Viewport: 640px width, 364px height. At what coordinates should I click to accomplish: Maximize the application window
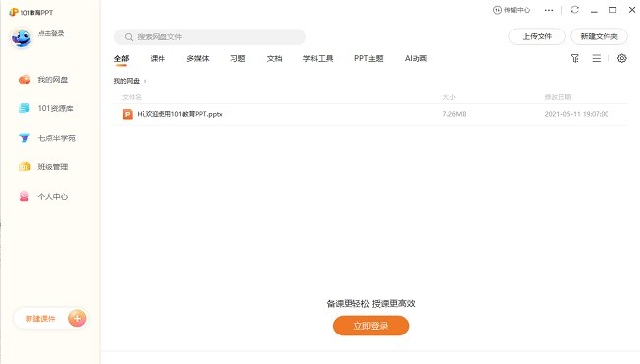point(612,10)
